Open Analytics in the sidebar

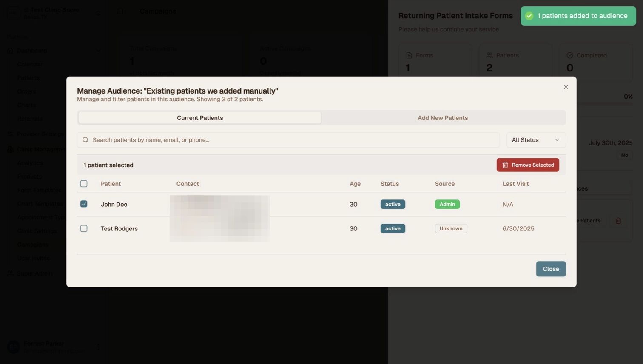pos(30,163)
